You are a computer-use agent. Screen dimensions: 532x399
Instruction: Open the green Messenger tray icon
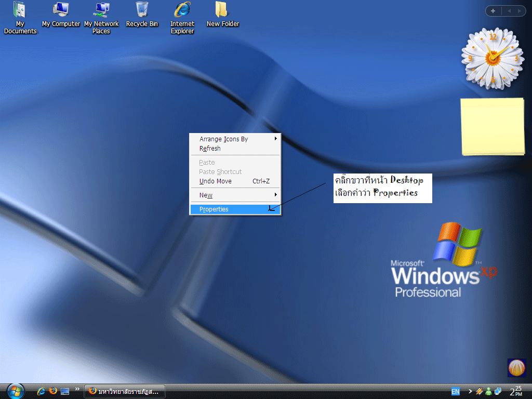click(488, 391)
